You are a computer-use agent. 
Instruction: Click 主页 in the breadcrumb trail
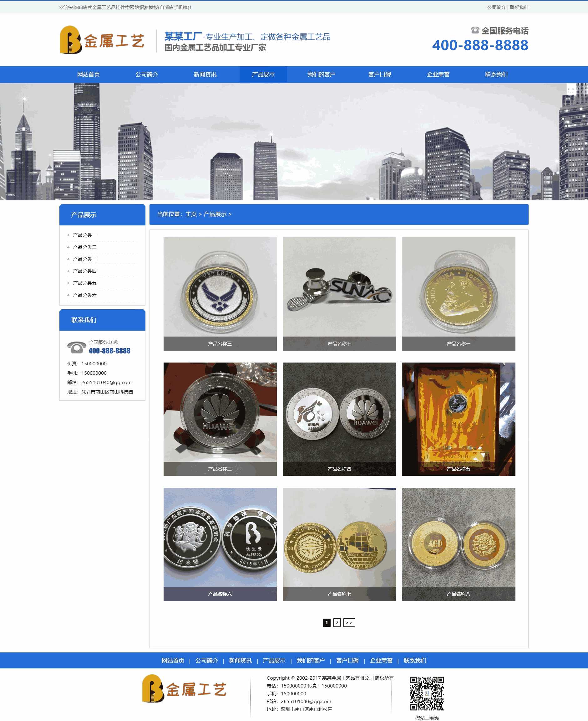tap(191, 214)
